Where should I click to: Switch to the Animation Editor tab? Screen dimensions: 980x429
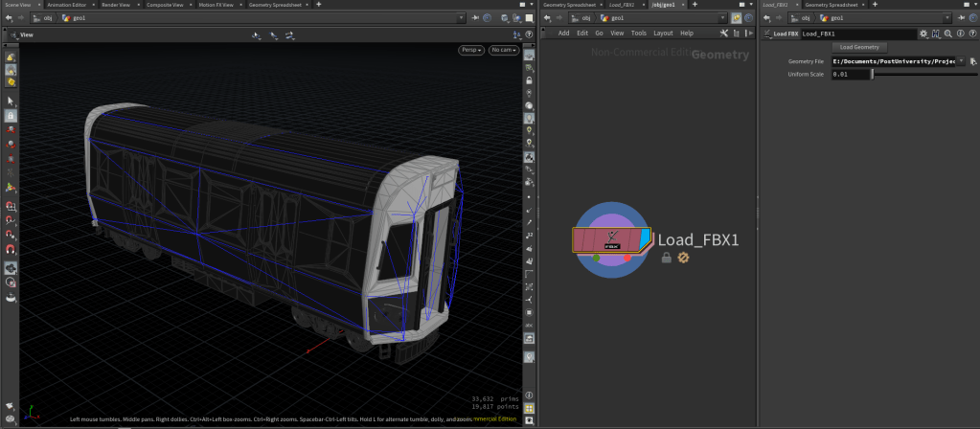(x=66, y=5)
